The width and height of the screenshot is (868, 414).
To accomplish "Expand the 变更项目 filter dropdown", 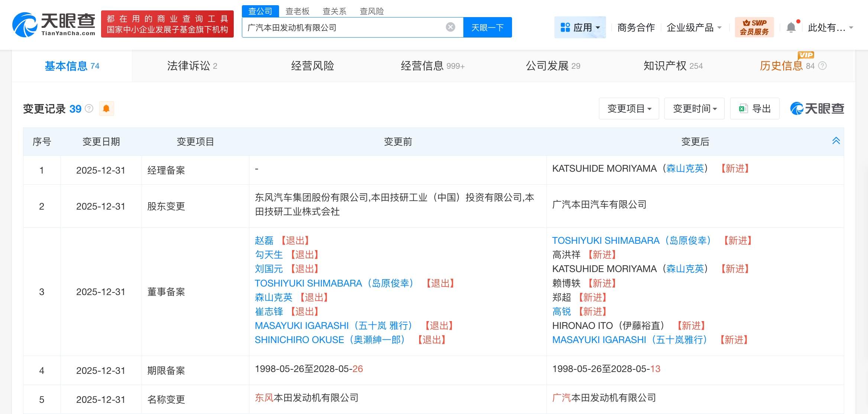I will pos(629,109).
